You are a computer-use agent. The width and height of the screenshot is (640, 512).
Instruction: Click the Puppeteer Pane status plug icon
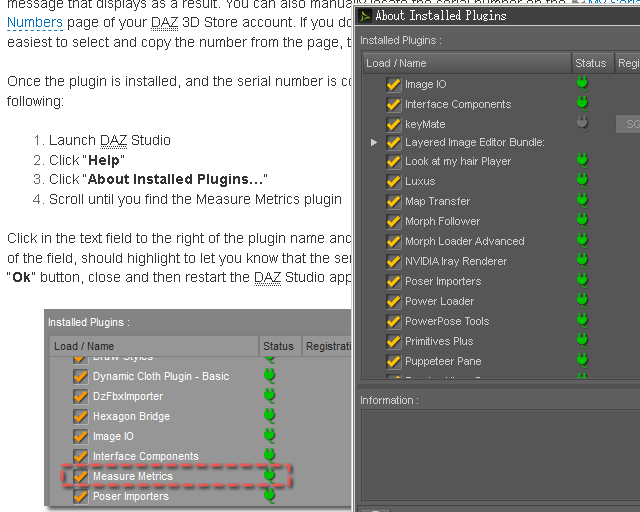[x=582, y=361]
